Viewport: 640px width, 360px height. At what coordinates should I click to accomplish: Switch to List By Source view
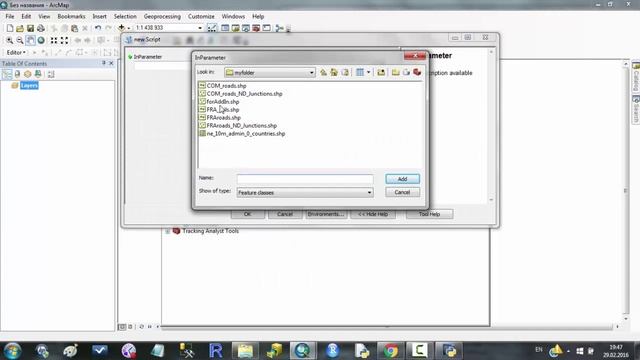[x=17, y=74]
